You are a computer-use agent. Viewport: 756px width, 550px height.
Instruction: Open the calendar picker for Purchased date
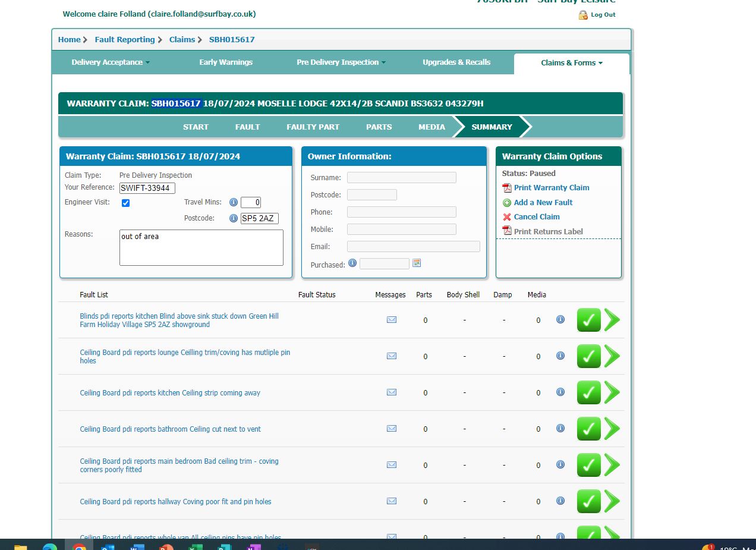417,263
